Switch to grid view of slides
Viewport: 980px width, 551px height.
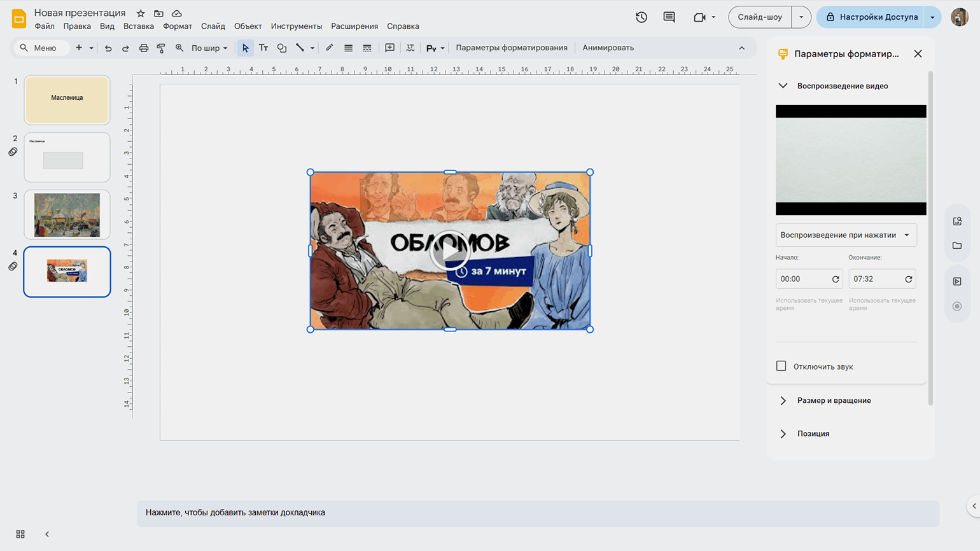[20, 534]
